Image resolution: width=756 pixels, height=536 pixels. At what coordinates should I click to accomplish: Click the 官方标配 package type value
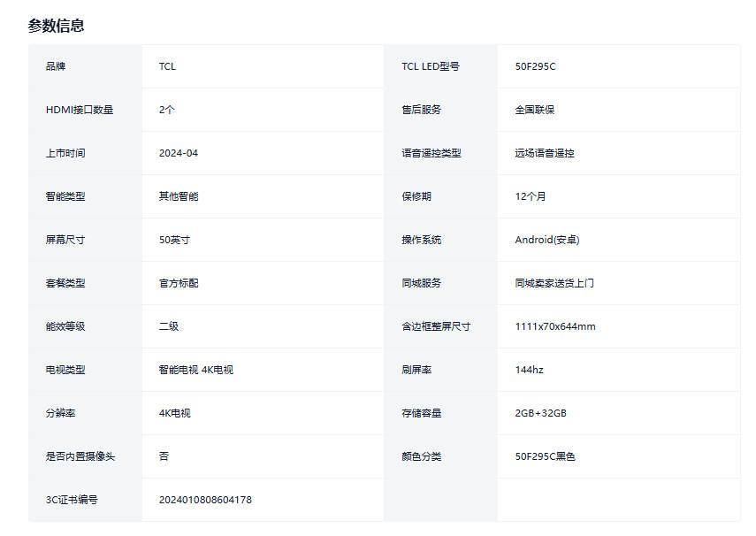click(x=178, y=283)
